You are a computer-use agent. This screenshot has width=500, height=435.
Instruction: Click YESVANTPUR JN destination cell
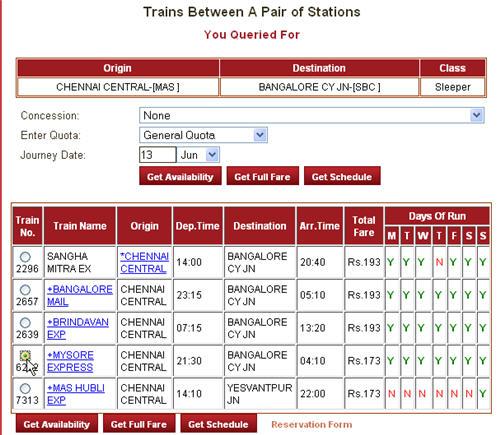260,394
